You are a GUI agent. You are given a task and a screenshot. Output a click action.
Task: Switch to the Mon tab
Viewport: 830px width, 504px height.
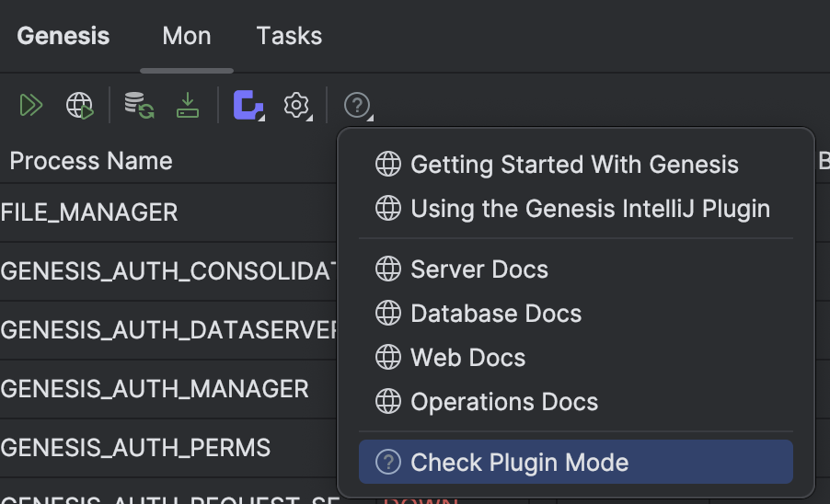pyautogui.click(x=186, y=36)
